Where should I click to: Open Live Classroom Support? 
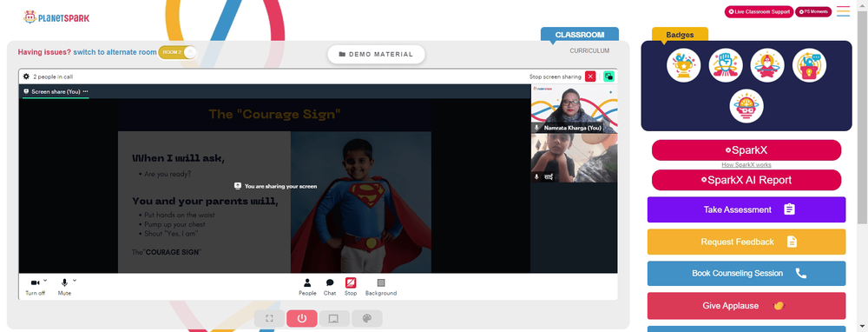pos(759,11)
